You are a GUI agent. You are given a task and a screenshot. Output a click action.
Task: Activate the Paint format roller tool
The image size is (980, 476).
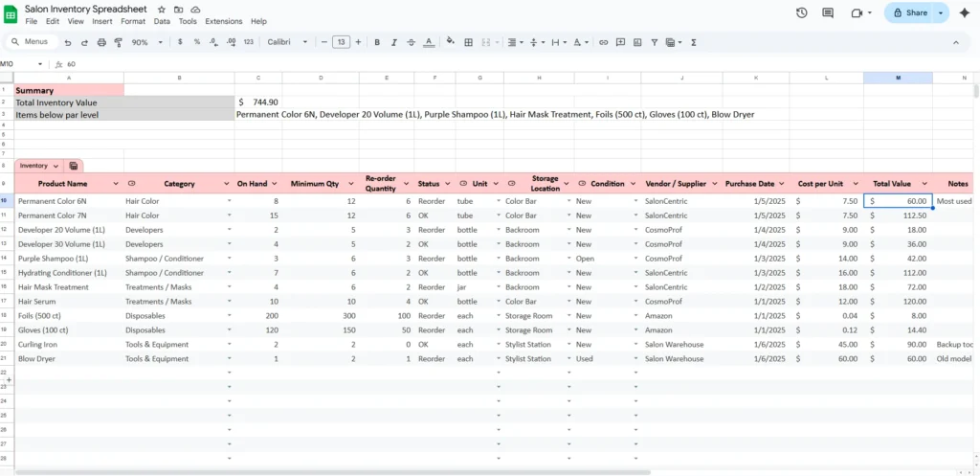pos(118,42)
